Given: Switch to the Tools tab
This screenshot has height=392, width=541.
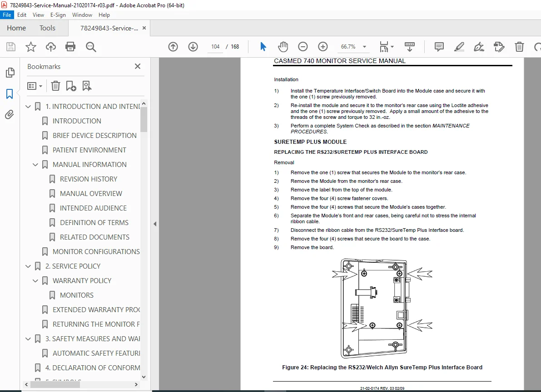Looking at the screenshot, I should [47, 28].
